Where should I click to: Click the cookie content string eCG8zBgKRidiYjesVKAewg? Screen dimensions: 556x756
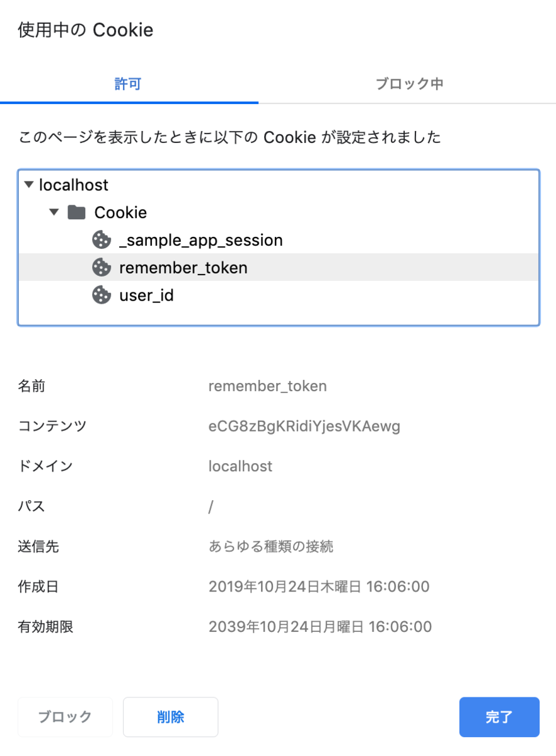pos(305,426)
